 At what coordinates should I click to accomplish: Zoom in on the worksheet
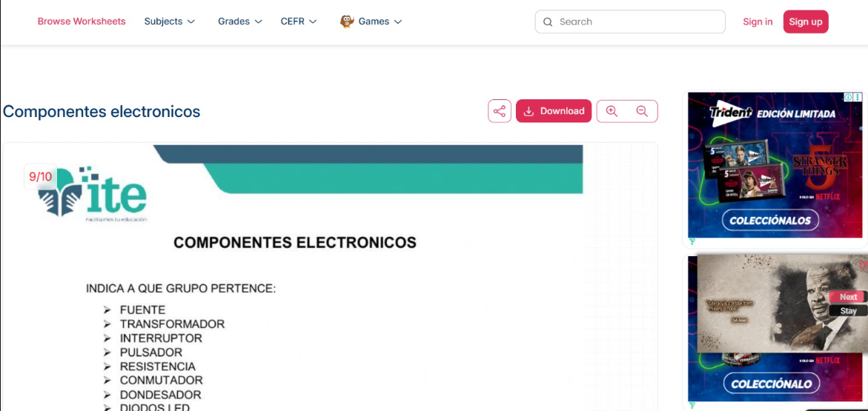point(612,111)
